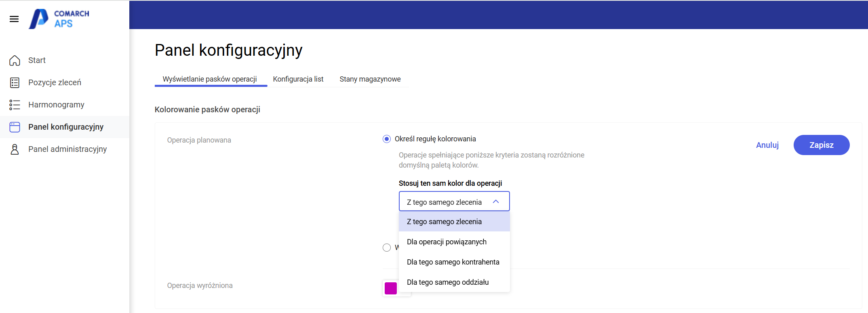Click the Operacja wyróżniona label
The width and height of the screenshot is (868, 313).
point(200,286)
